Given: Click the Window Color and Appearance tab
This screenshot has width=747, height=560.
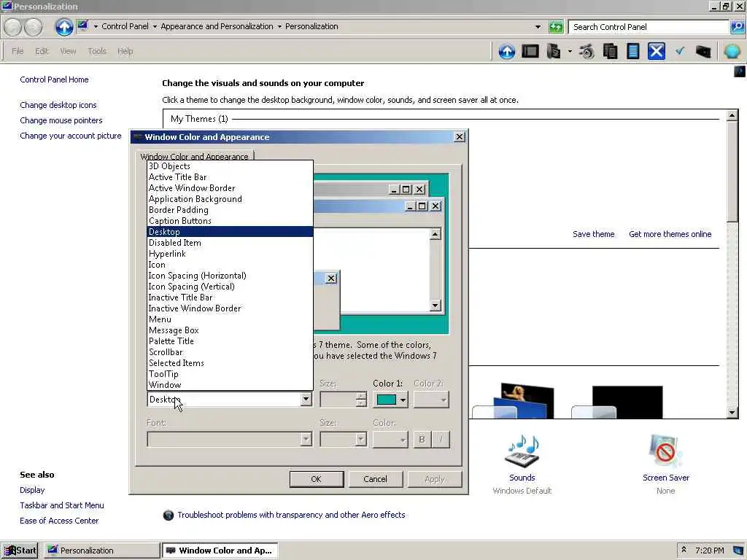Looking at the screenshot, I should [194, 156].
